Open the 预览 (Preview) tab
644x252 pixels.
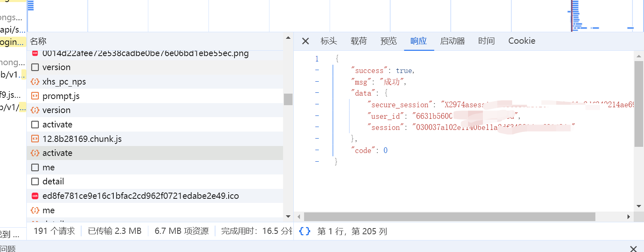(389, 41)
